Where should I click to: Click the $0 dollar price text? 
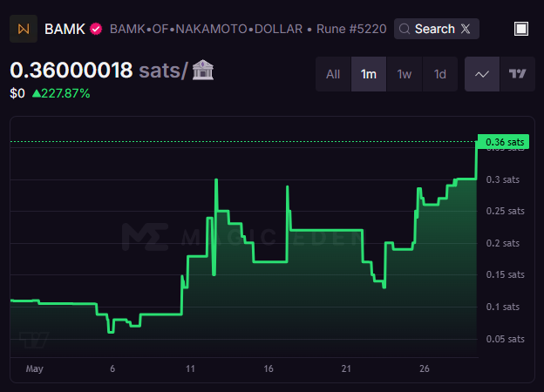(17, 93)
